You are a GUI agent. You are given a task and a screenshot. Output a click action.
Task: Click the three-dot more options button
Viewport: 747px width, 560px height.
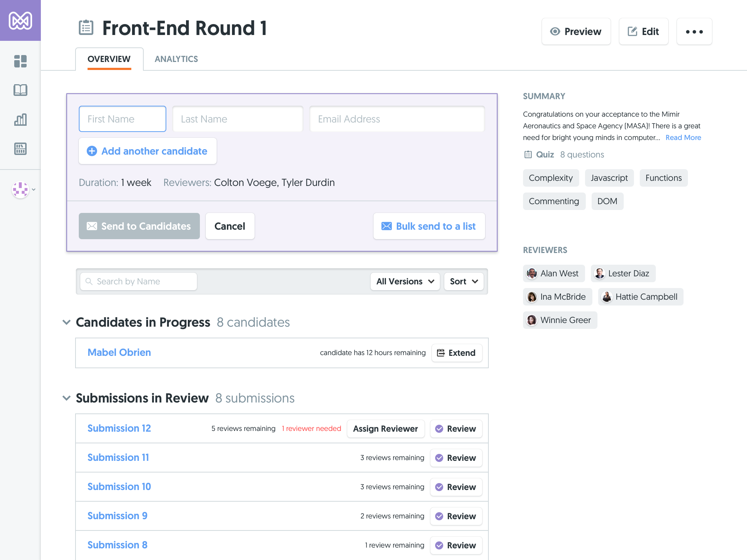coord(694,32)
